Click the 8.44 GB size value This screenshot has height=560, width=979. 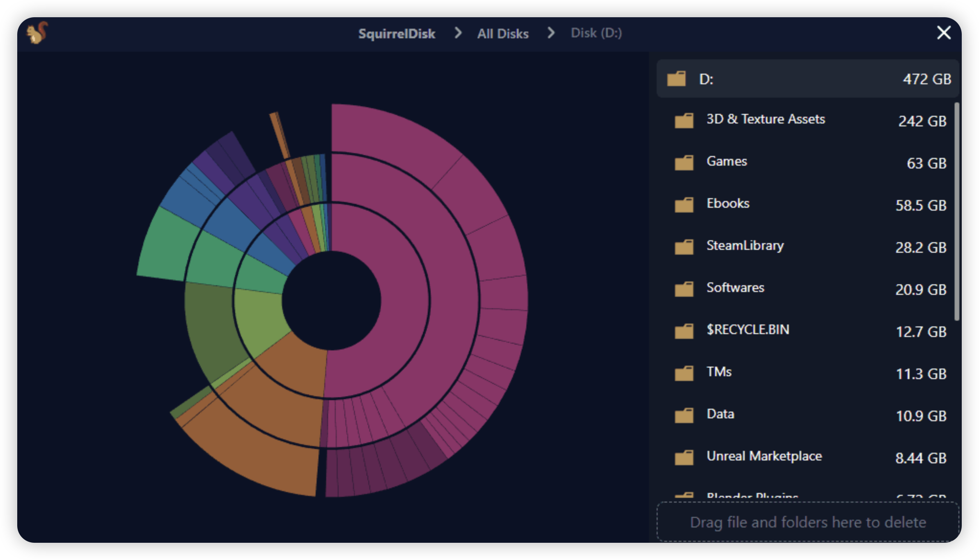[x=921, y=458]
